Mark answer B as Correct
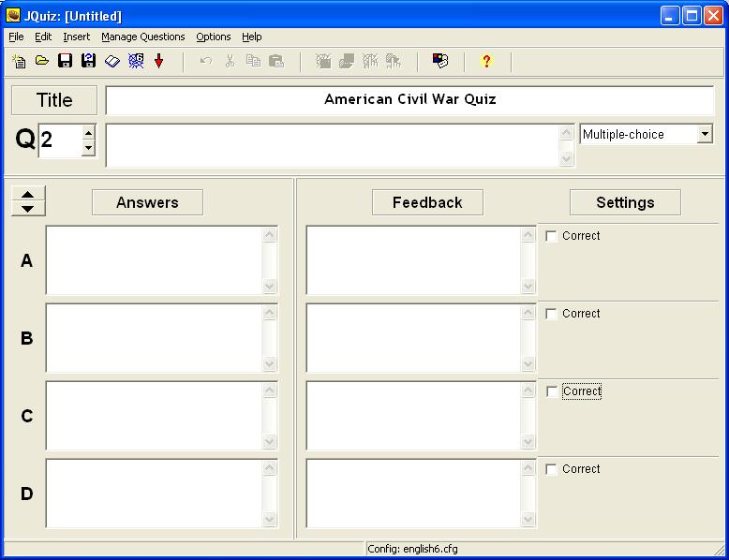Viewport: 729px width, 560px height. (x=551, y=314)
